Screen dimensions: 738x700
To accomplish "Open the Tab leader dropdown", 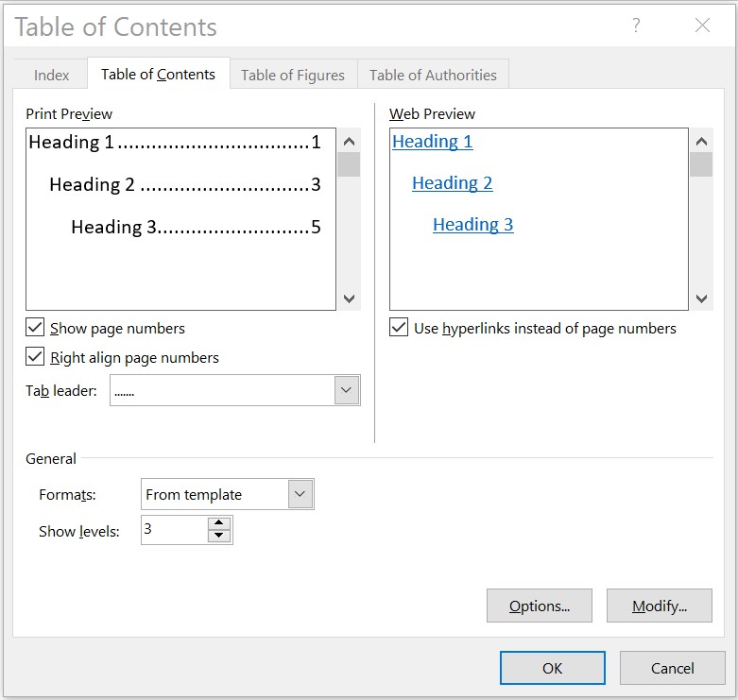I will click(347, 390).
